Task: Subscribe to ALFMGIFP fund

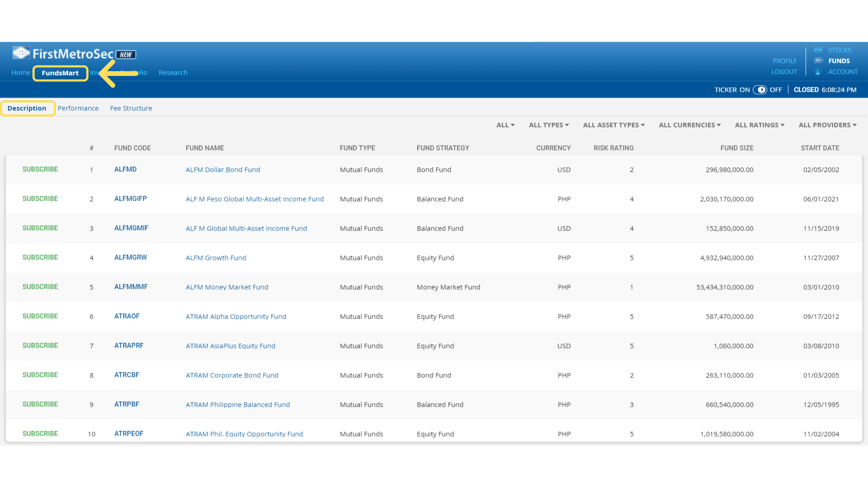Action: (x=40, y=199)
